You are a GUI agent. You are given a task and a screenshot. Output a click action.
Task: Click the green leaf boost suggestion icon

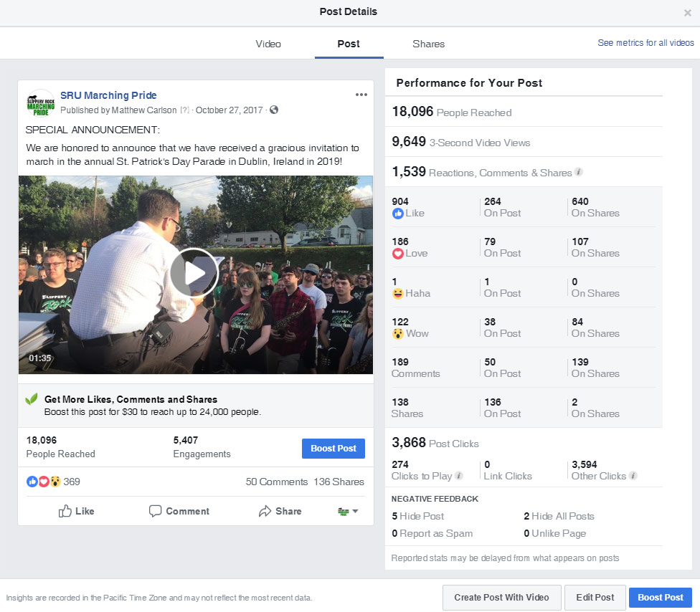click(32, 399)
